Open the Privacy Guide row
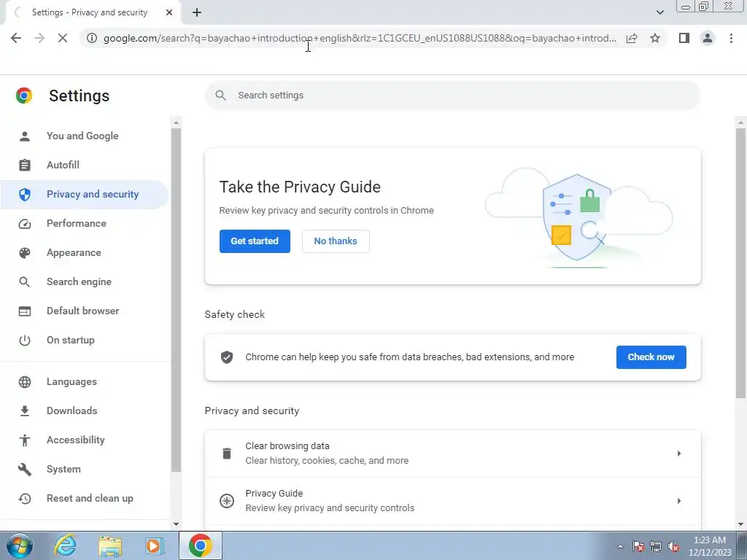 pyautogui.click(x=452, y=501)
